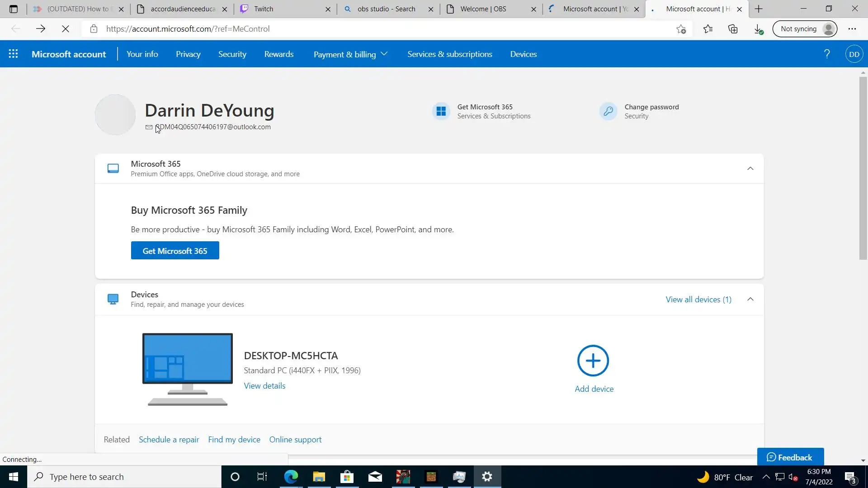Switch to the Twitch browser tab
868x488 pixels.
click(280, 9)
